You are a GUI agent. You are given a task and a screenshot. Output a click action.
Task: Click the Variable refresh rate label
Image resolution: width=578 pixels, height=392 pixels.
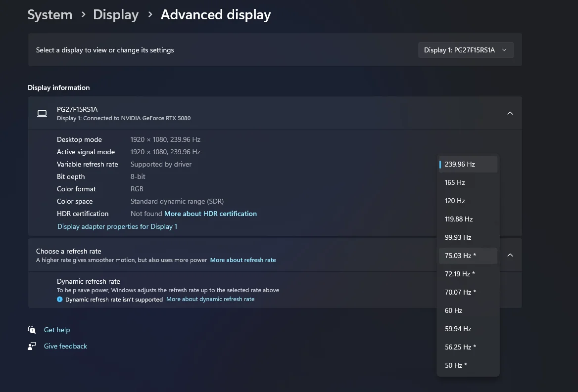[x=88, y=164]
